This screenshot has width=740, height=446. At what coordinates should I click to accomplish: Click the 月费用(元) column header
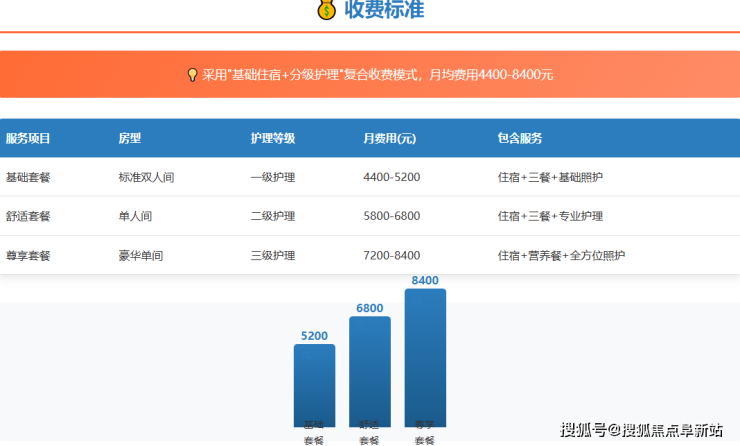pyautogui.click(x=390, y=139)
